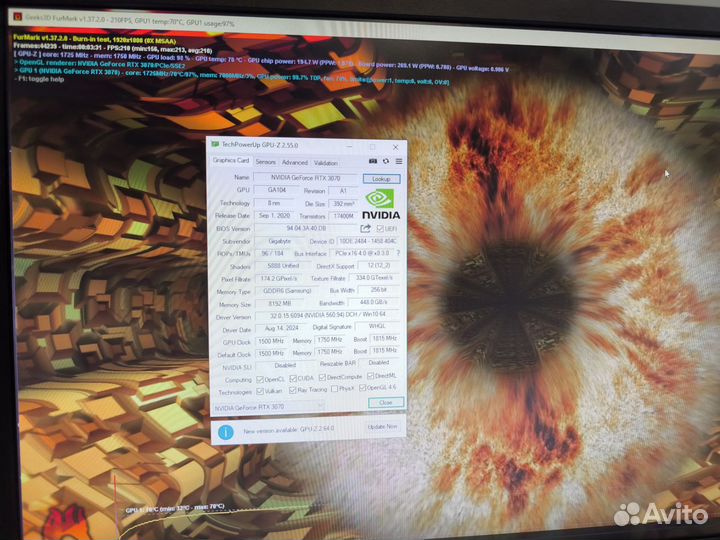Screen dimensions: 720x540
Task: Click the NVIDIA logo in GPU-Z
Action: coord(381,204)
